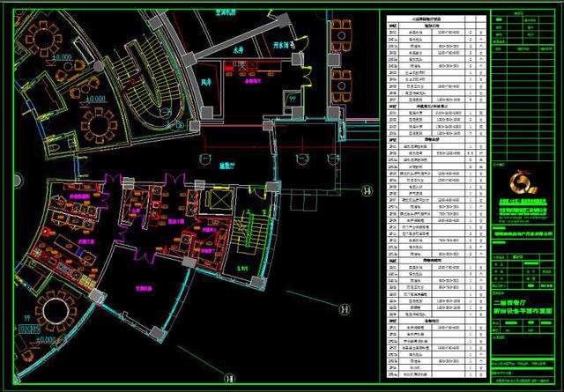Click the large round dining table at bottom-left

59,314
